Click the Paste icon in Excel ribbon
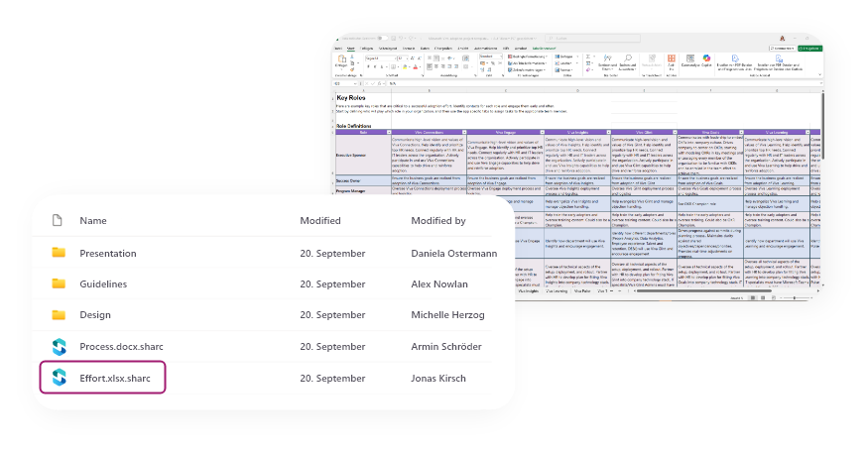This screenshot has width=868, height=452. (x=338, y=61)
